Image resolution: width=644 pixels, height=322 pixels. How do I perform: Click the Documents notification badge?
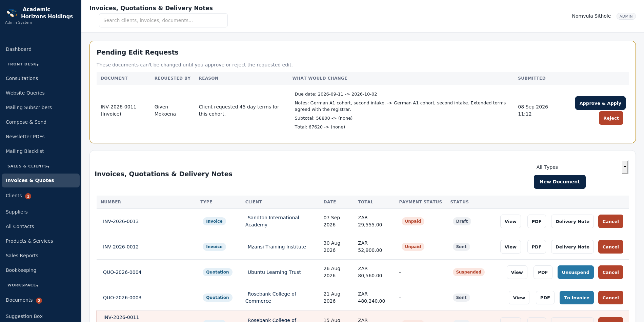click(39, 301)
